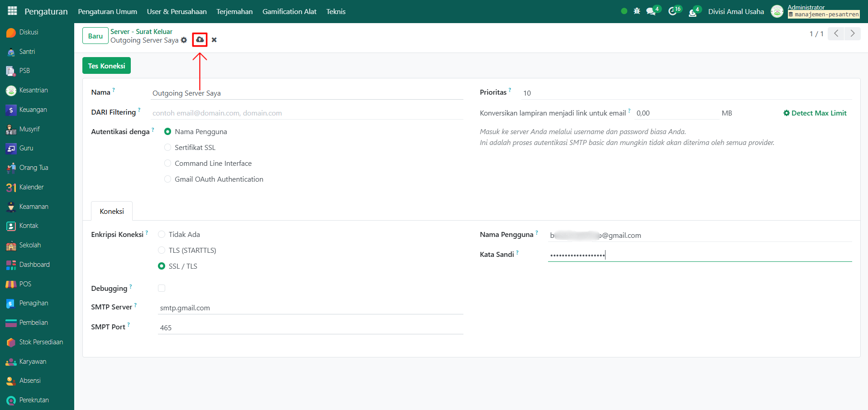Click the Detect Max Limit link
The width and height of the screenshot is (868, 410).
815,113
